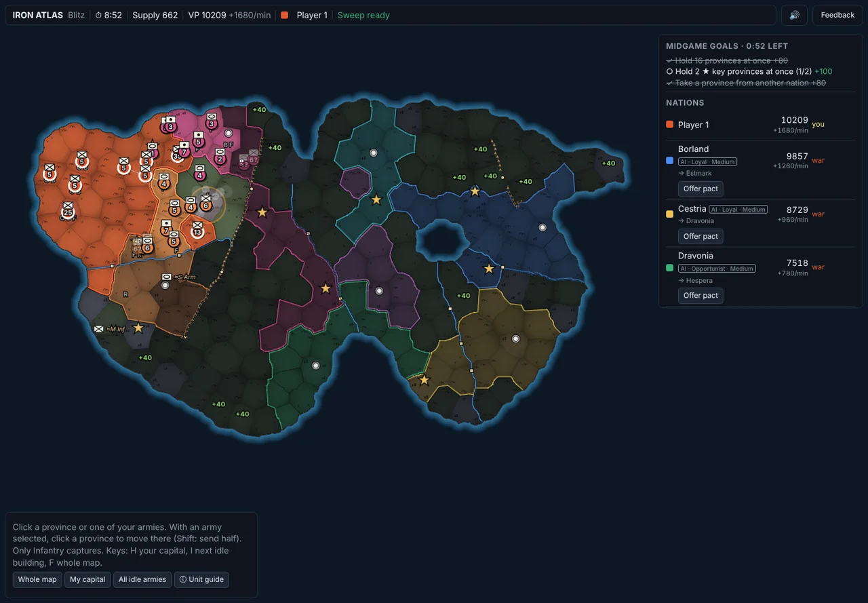Click the gold star in the teal territory
This screenshot has height=603, width=868.
376,199
